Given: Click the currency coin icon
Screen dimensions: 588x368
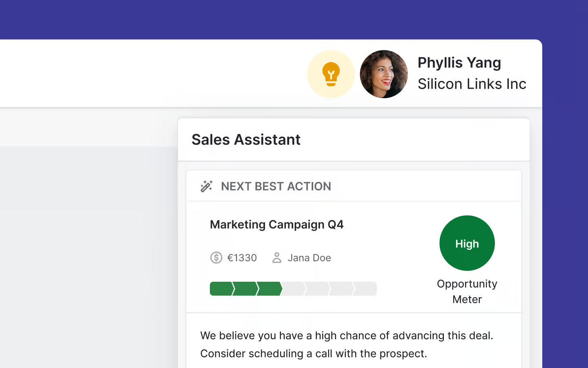Looking at the screenshot, I should (x=216, y=258).
